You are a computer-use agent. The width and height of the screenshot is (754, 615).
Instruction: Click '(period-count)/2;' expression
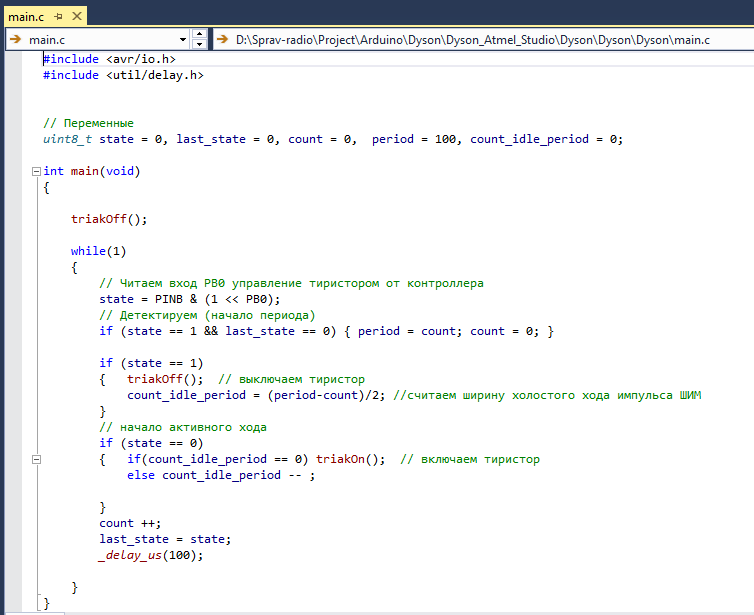coord(327,395)
